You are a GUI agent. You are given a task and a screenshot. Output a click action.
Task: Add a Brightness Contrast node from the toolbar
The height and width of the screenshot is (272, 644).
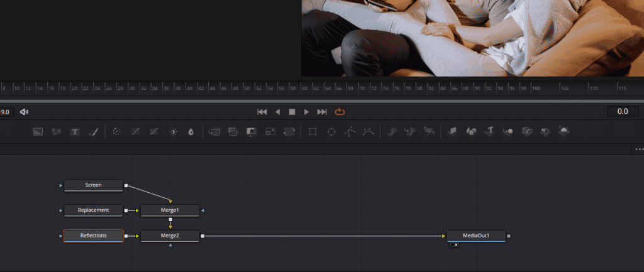[x=174, y=132]
